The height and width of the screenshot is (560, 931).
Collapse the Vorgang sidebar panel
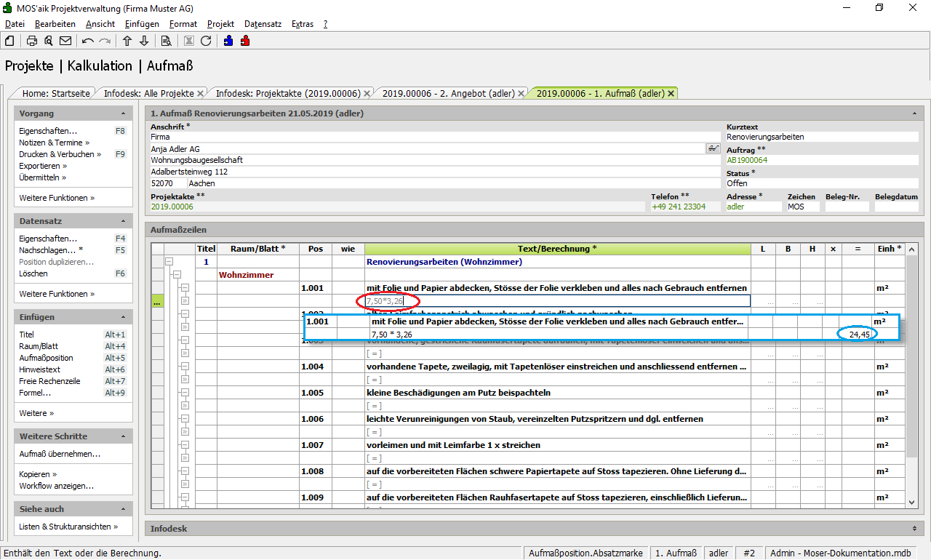(124, 114)
